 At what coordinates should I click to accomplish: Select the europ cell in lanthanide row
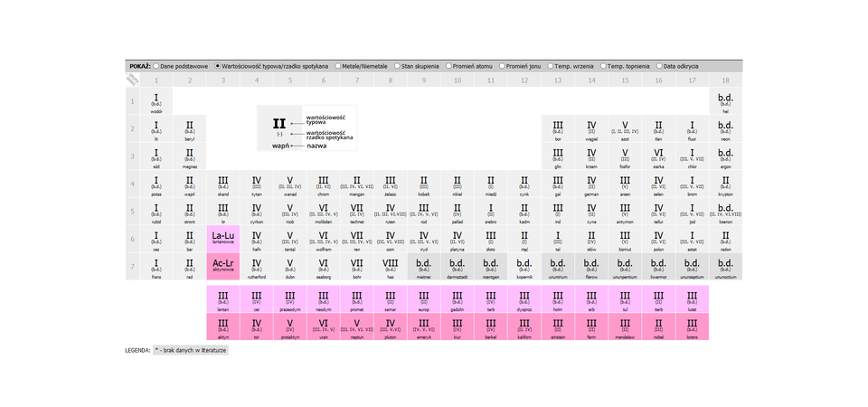pos(424,299)
